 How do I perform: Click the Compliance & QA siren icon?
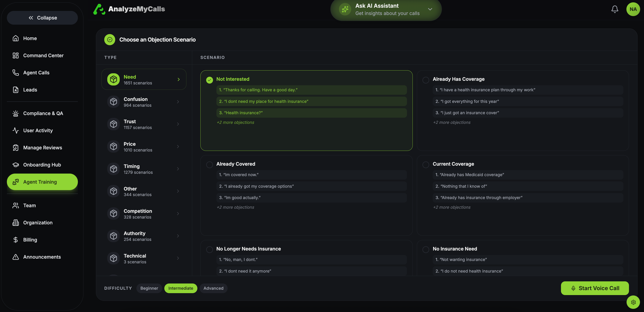coord(15,113)
